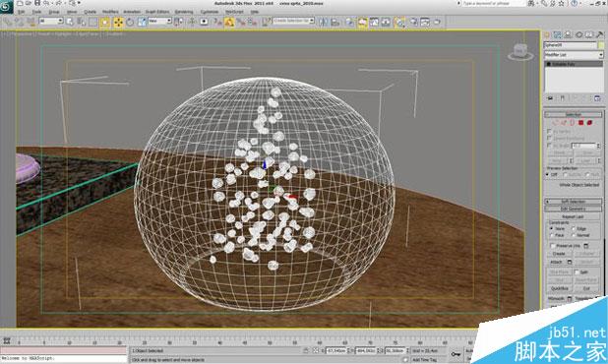608x364 pixels.
Task: Click the Attach button
Action: pos(556,262)
